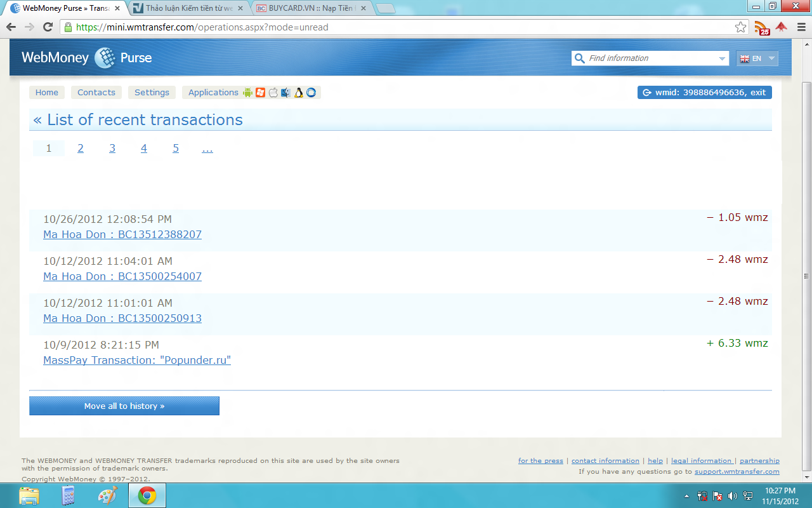
Task: Open the Home menu item
Action: pos(47,92)
